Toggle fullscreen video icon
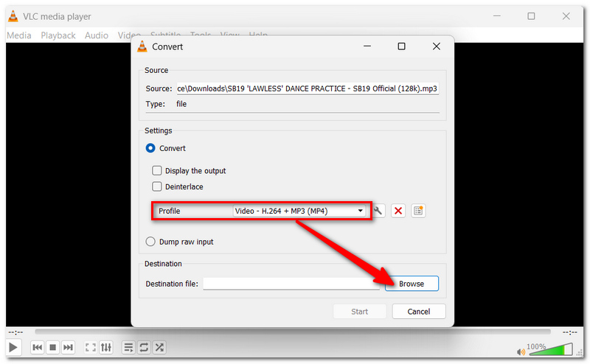 point(90,347)
